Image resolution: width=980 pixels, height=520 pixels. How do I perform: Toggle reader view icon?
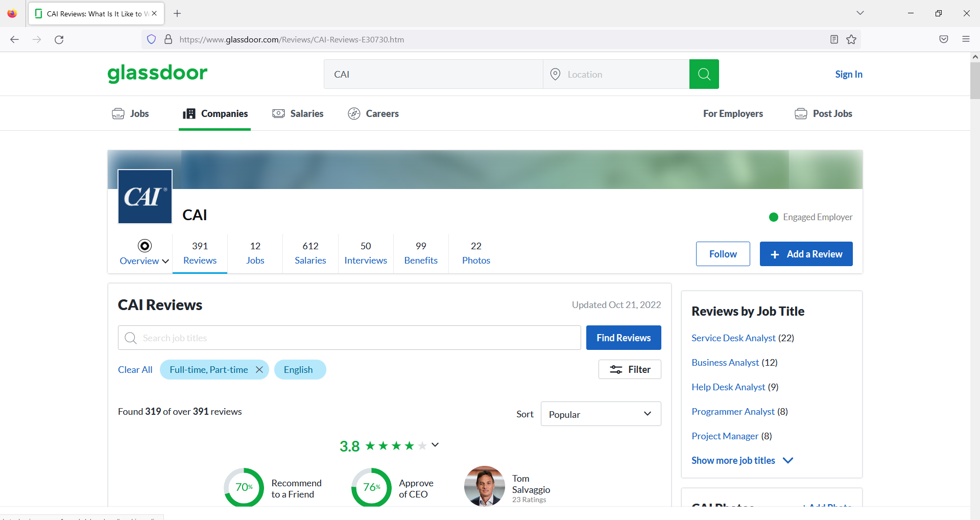coord(834,39)
